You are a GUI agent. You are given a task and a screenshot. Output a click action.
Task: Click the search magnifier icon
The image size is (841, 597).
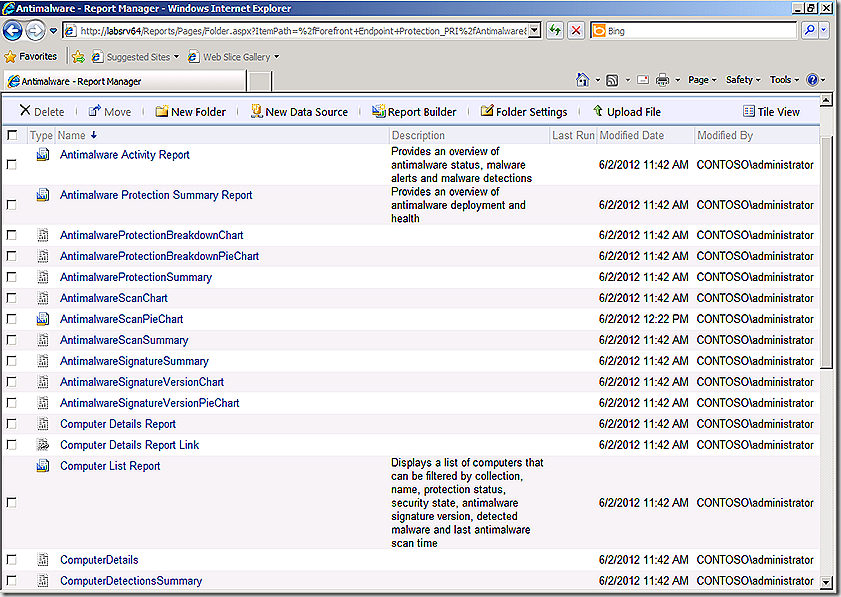click(x=810, y=31)
